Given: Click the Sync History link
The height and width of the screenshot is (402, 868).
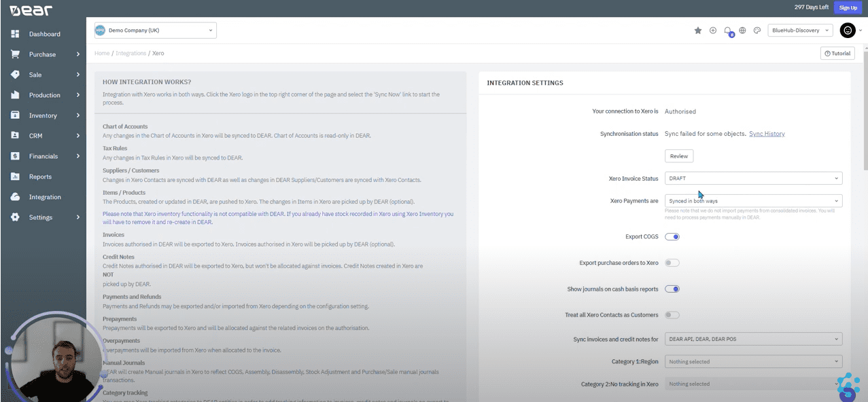Looking at the screenshot, I should [x=767, y=133].
